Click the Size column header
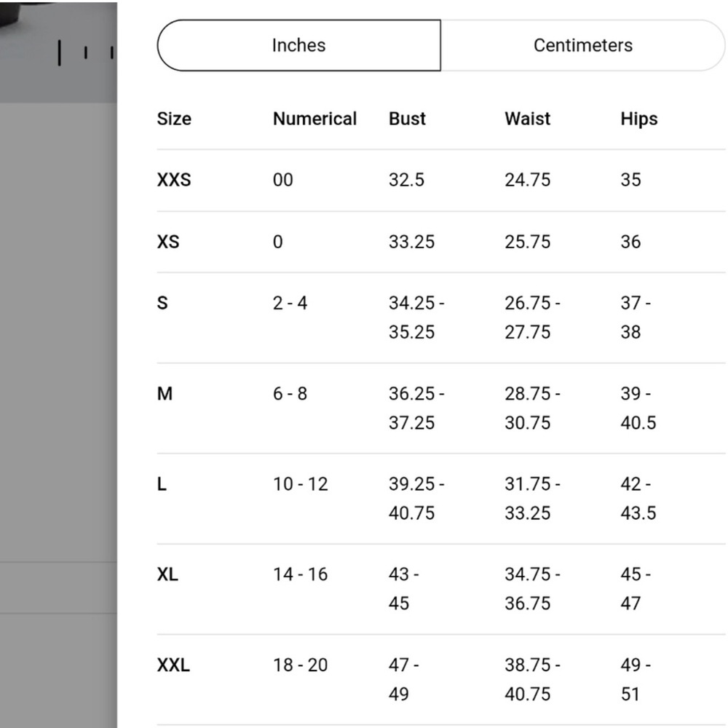The image size is (728, 728). click(x=174, y=119)
